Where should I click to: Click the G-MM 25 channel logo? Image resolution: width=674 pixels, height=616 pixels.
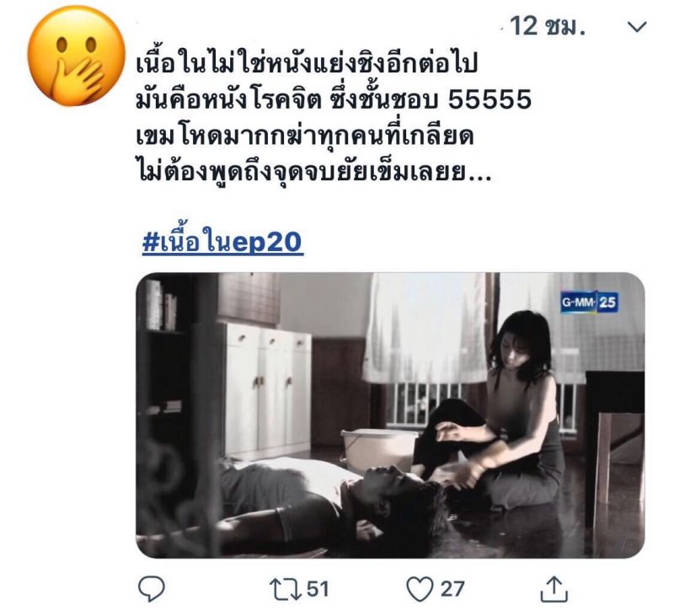coord(589,303)
